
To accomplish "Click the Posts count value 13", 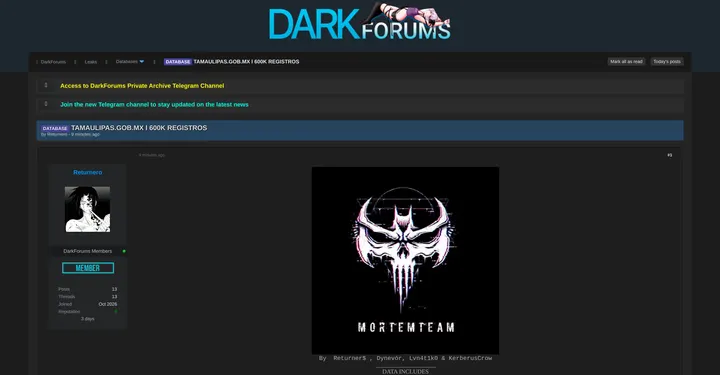I will 114,289.
